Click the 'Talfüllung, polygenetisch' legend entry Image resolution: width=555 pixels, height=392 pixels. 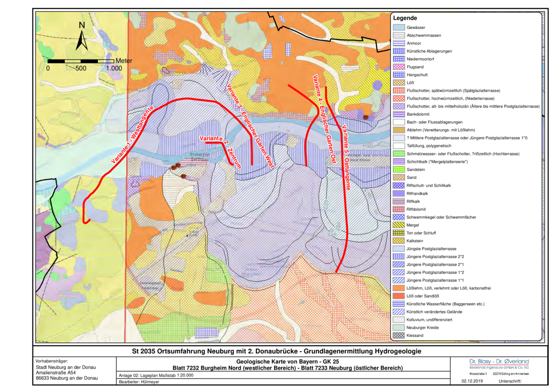429,146
